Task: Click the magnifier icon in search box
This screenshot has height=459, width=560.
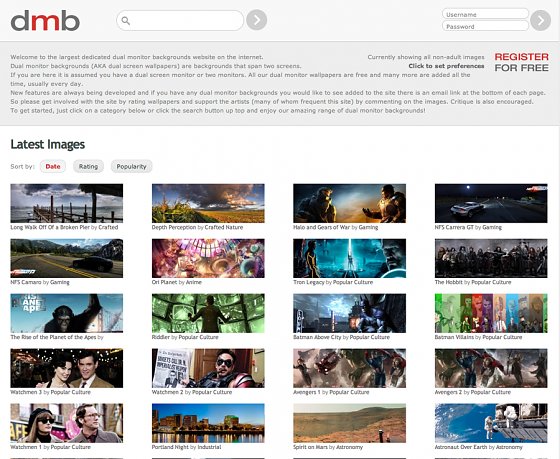Action: click(126, 21)
